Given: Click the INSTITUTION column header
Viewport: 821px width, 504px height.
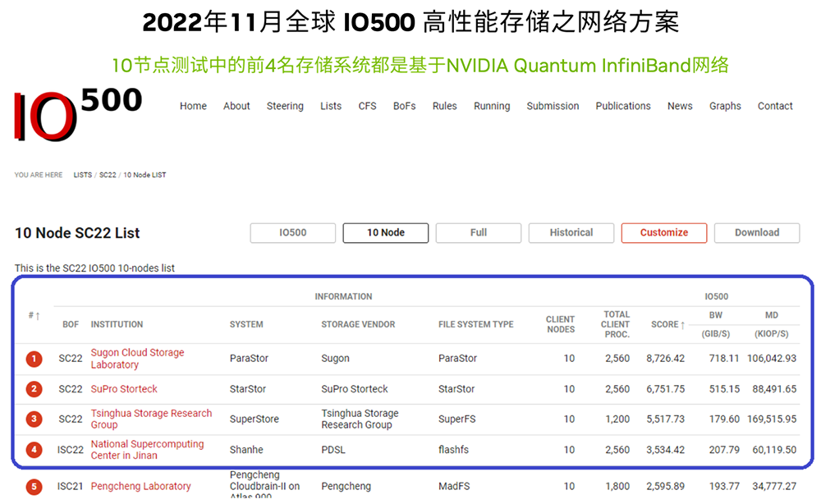Looking at the screenshot, I should click(x=117, y=324).
